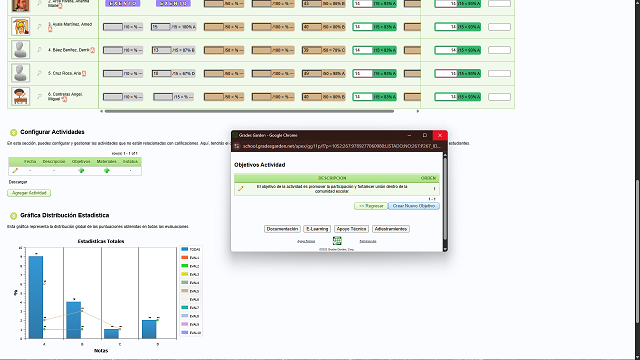Screen dimensions: 640x360
Task: Click main page vertical scrollbar
Action: (x=637, y=251)
